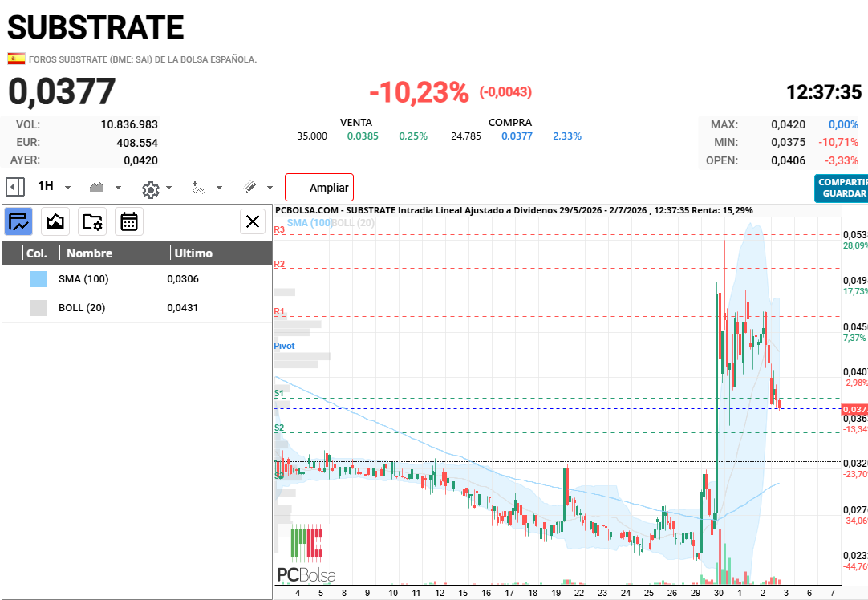Switch to the chart patterns panel icon
This screenshot has height=600, width=868.
tap(55, 222)
